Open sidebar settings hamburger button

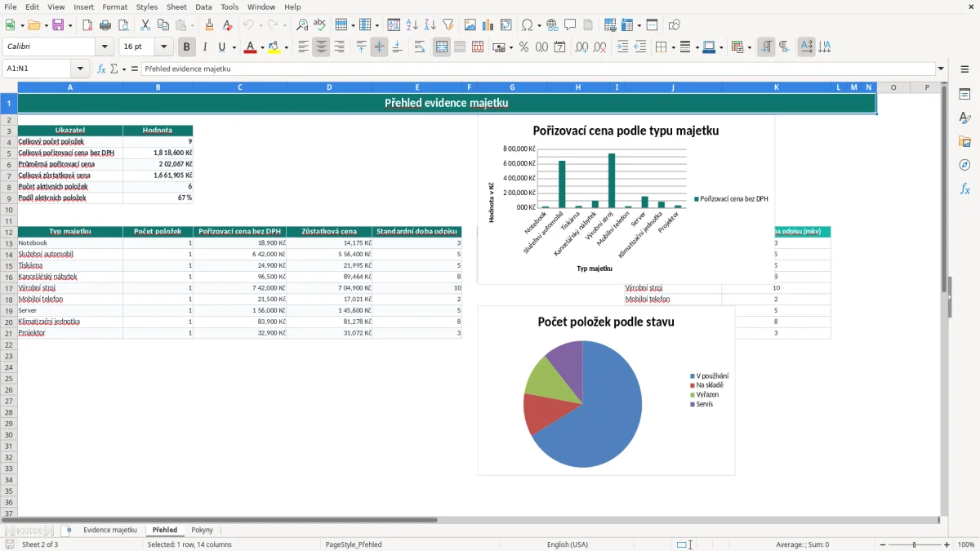point(964,69)
